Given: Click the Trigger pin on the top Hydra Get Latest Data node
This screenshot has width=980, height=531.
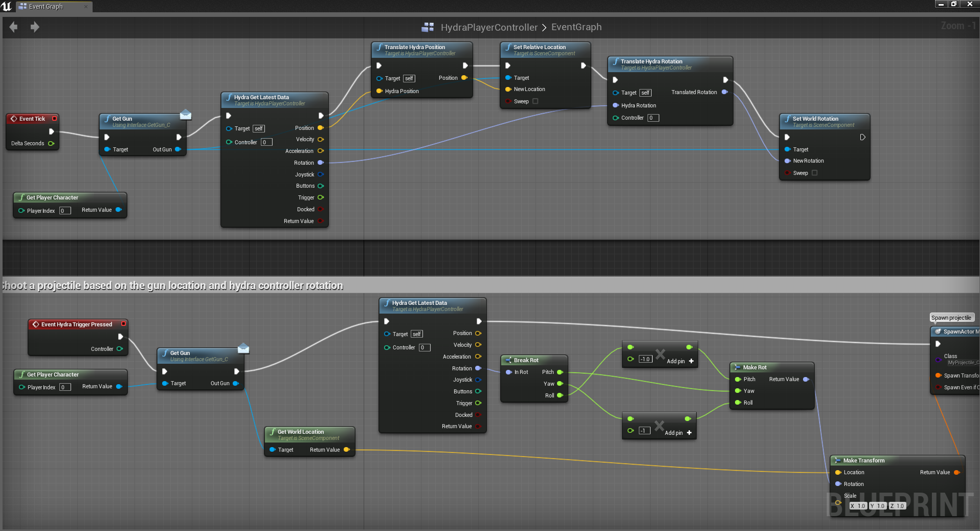Looking at the screenshot, I should [321, 197].
